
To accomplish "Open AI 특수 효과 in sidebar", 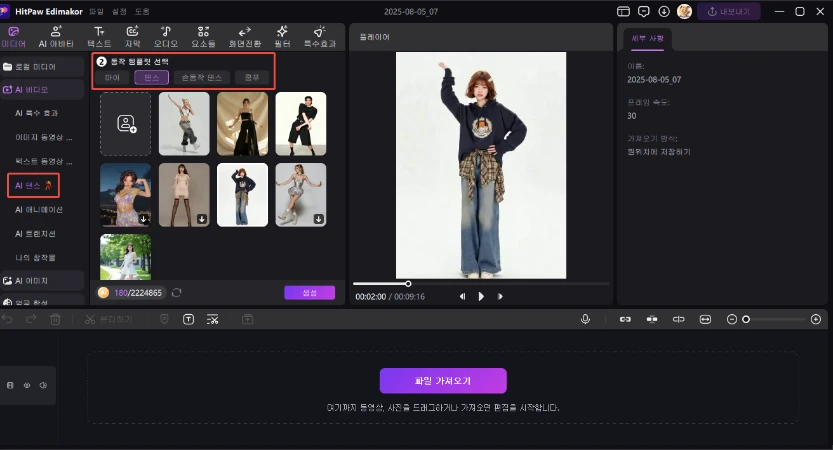I will click(36, 113).
